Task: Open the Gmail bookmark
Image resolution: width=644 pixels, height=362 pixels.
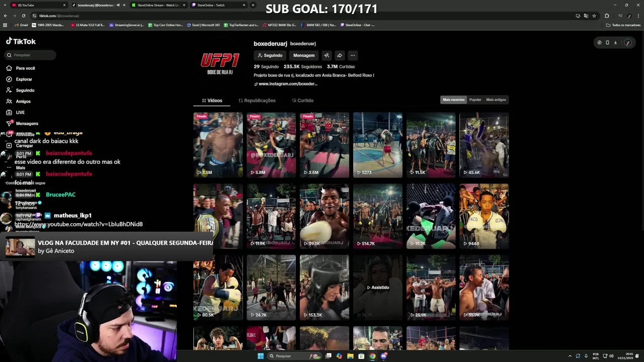Action: (21, 25)
